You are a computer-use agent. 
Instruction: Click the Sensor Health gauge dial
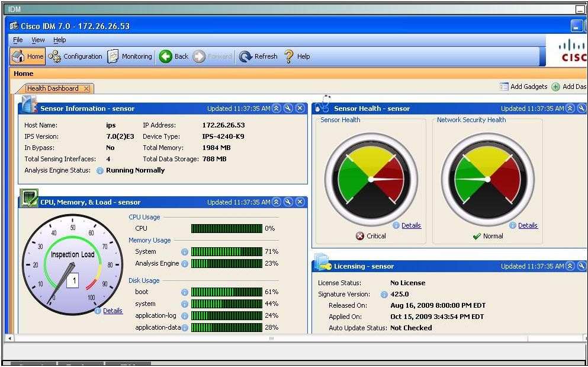click(x=371, y=180)
